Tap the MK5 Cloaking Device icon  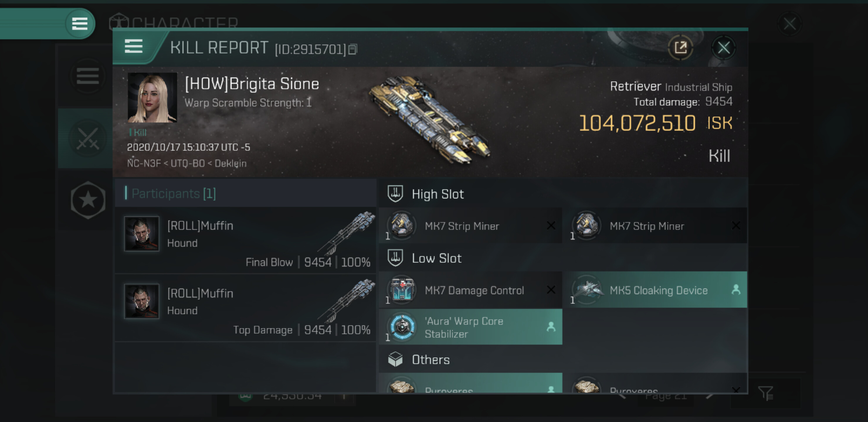(x=587, y=290)
